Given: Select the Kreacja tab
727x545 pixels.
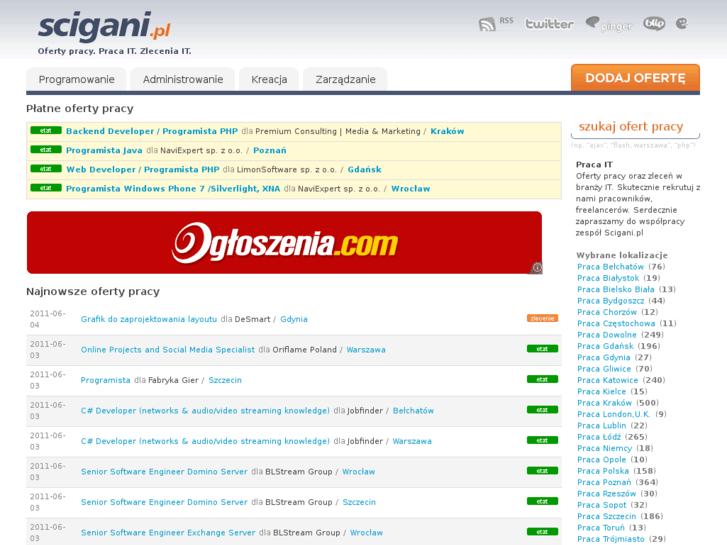Looking at the screenshot, I should tap(269, 79).
